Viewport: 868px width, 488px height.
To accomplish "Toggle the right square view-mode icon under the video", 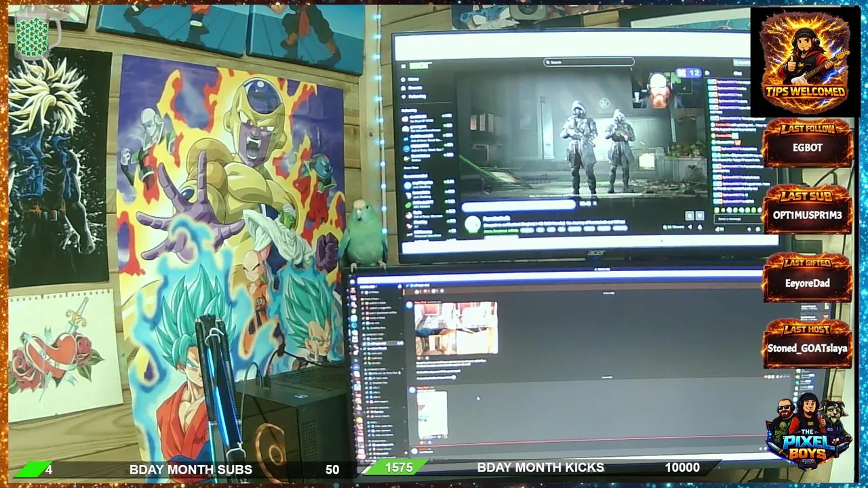I will coord(700,216).
